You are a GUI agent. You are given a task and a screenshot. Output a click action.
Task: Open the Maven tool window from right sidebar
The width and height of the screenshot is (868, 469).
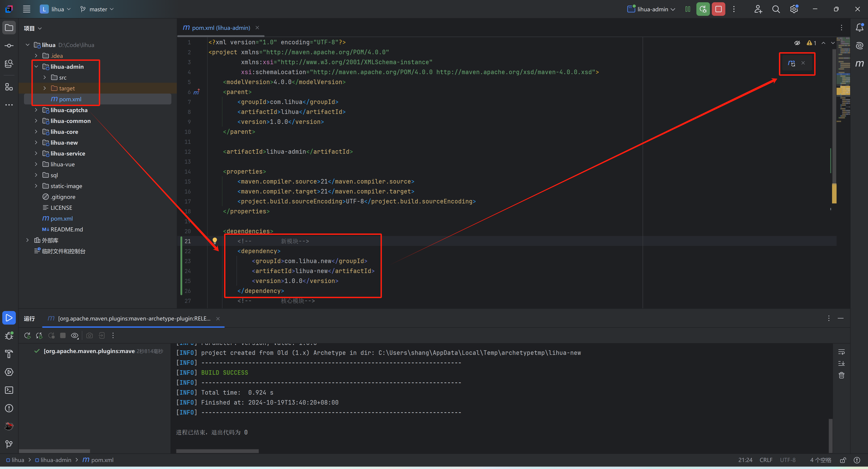point(859,63)
